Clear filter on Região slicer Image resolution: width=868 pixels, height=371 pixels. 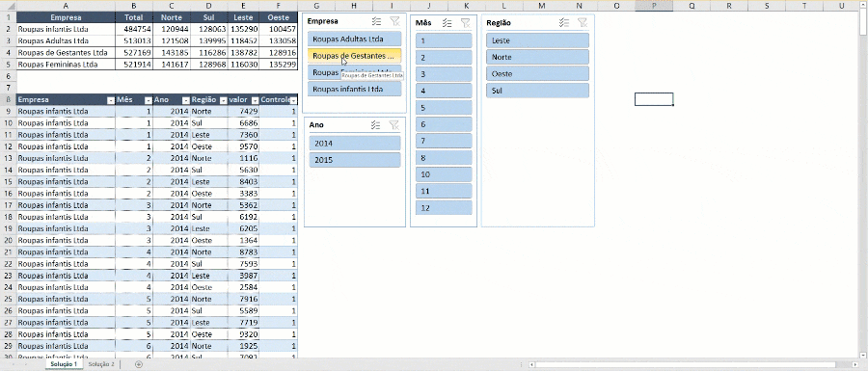pyautogui.click(x=582, y=23)
